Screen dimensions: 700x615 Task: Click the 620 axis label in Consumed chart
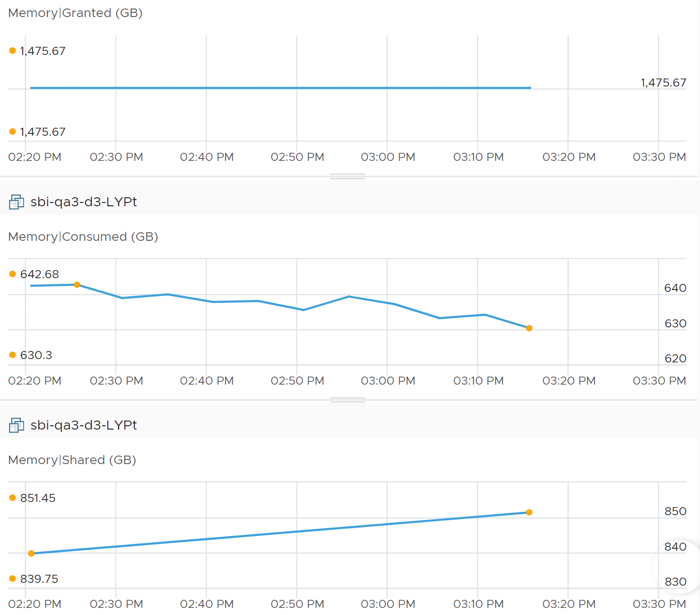click(x=675, y=359)
